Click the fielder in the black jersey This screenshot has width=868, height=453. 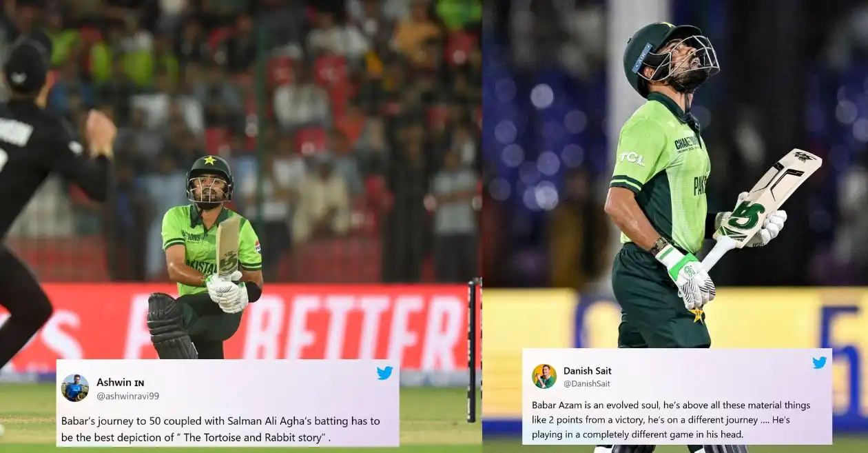click(41, 207)
